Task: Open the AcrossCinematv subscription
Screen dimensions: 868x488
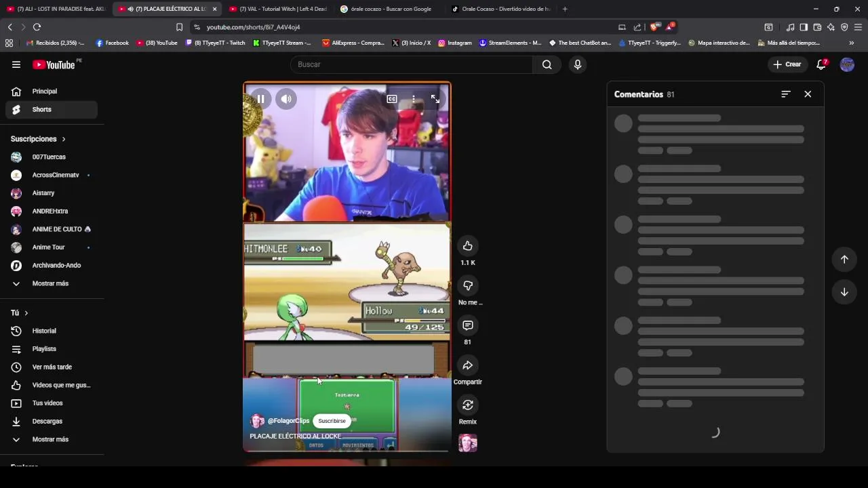Action: click(52, 175)
